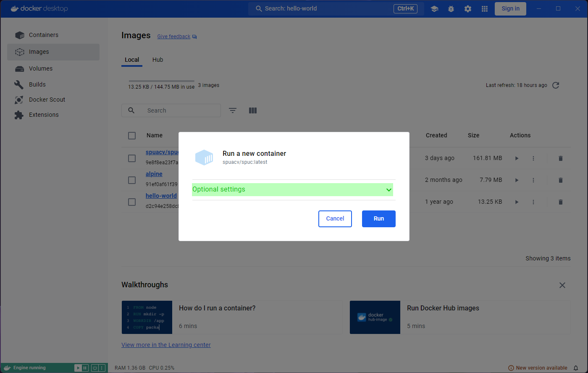The image size is (588, 373).
Task: Go to Extensions in the sidebar
Action: [x=53, y=115]
